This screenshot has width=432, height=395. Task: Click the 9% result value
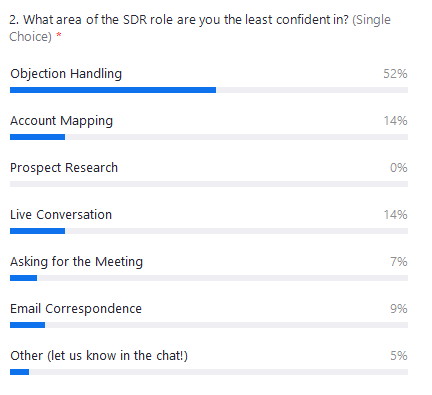pyautogui.click(x=399, y=309)
